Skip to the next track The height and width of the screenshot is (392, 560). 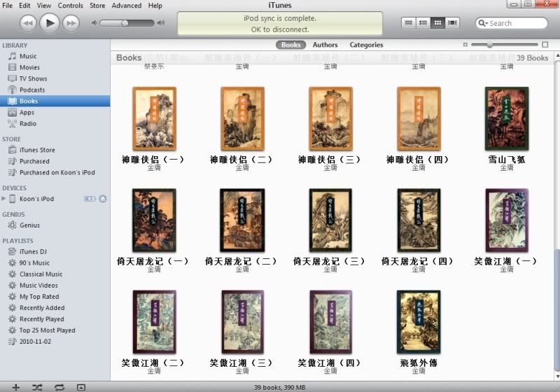point(71,23)
